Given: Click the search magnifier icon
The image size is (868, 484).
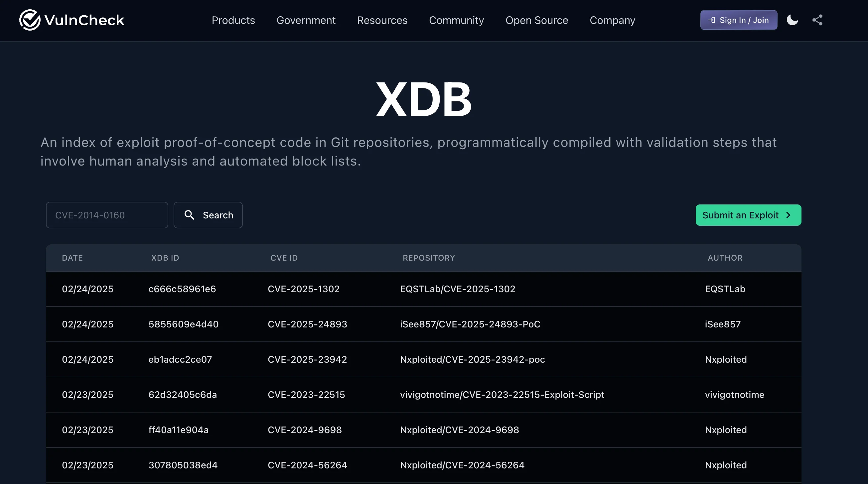Looking at the screenshot, I should pyautogui.click(x=189, y=215).
